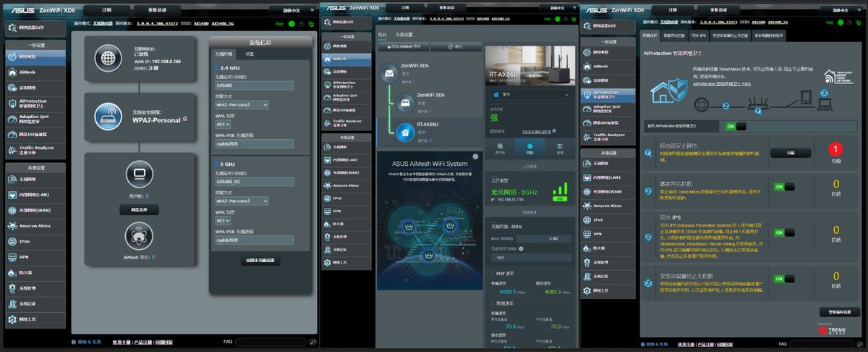Viewport: 868px width, 352px height.
Task: Click the Internet globe icon on the network map
Action: (x=109, y=58)
